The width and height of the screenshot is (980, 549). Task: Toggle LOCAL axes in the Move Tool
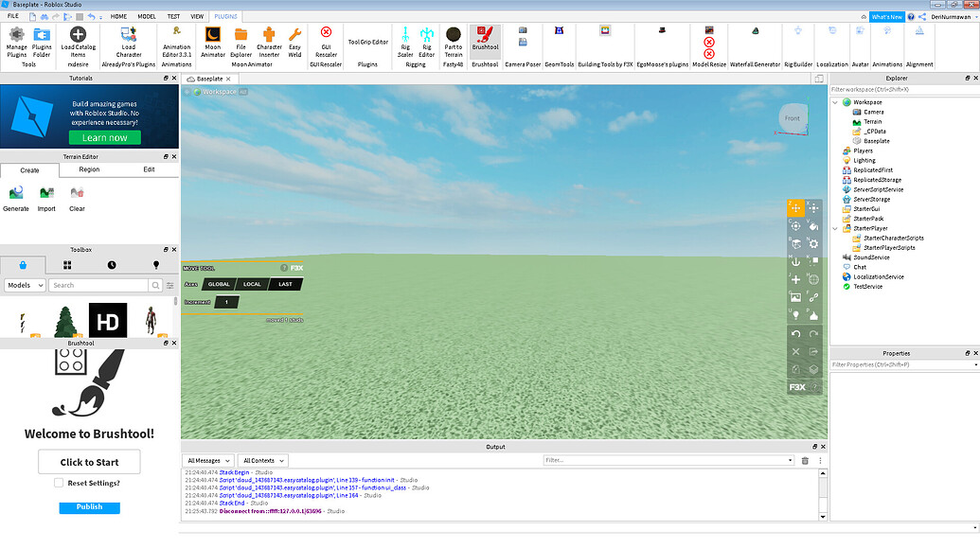tap(251, 283)
